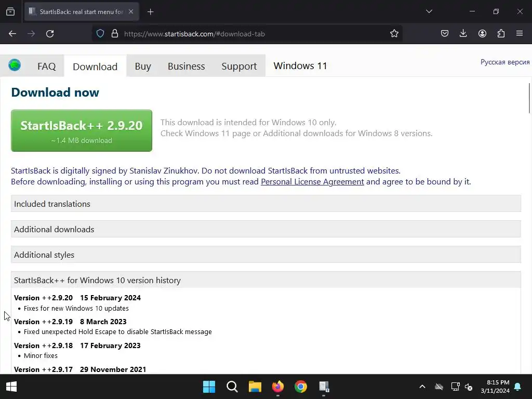This screenshot has width=532, height=399.
Task: Click the 'Minor fixes' changelog line
Action: tap(41, 356)
